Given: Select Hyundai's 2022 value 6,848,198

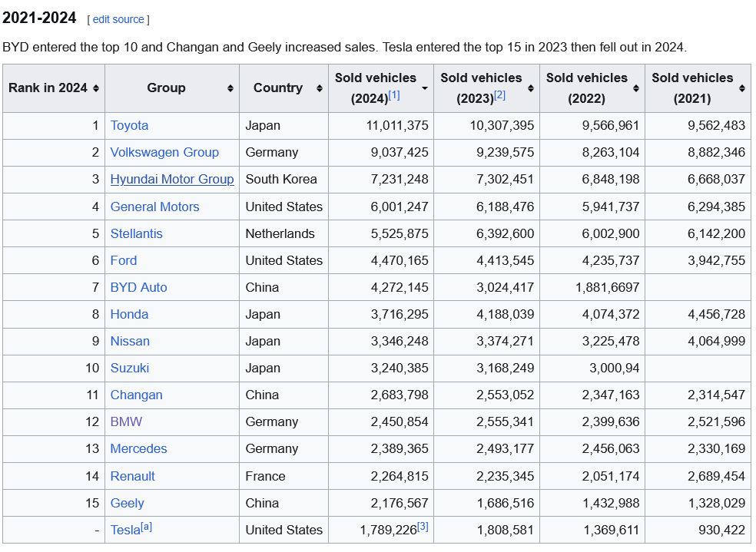Looking at the screenshot, I should point(610,179).
